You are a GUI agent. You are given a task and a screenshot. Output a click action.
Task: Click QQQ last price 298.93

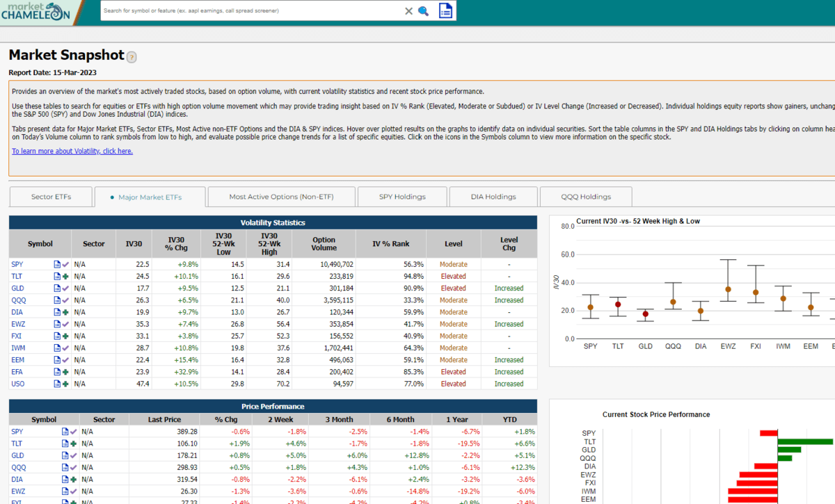(x=187, y=467)
